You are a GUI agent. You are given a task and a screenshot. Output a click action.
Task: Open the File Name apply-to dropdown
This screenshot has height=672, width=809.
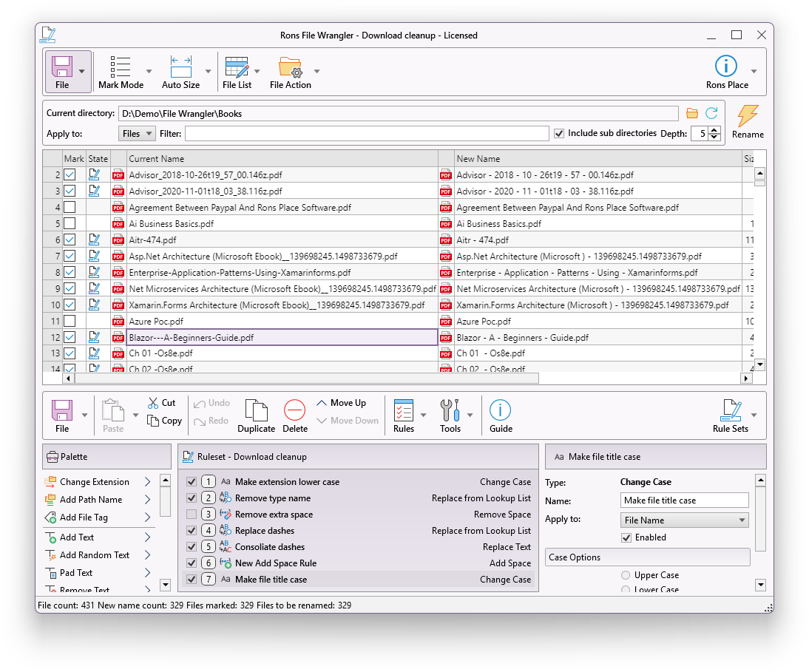tap(684, 520)
